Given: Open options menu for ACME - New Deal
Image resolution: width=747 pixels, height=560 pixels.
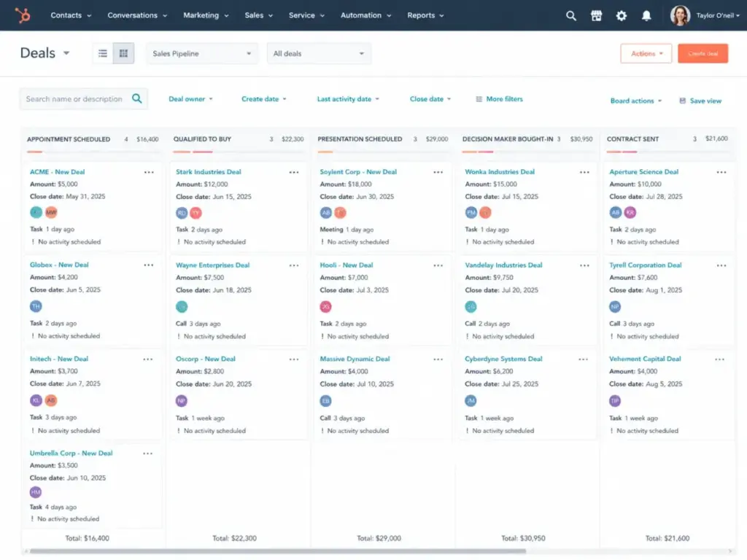Looking at the screenshot, I should point(149,172).
